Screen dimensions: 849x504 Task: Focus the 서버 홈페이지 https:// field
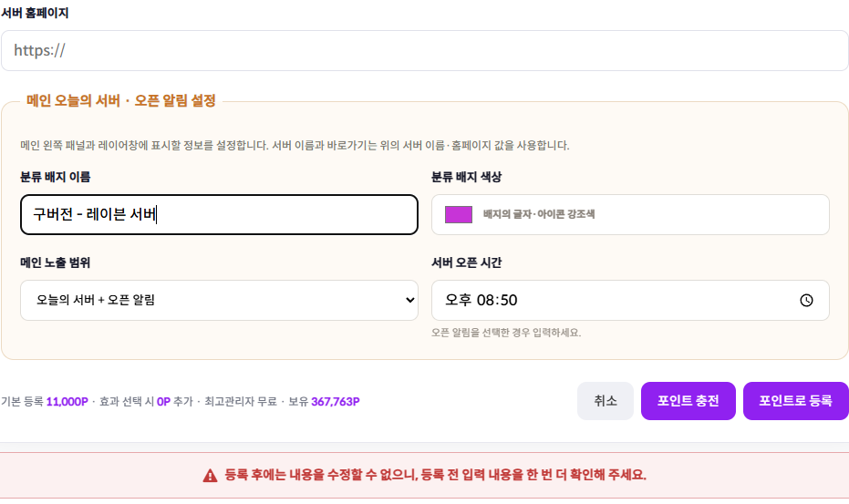(x=425, y=50)
